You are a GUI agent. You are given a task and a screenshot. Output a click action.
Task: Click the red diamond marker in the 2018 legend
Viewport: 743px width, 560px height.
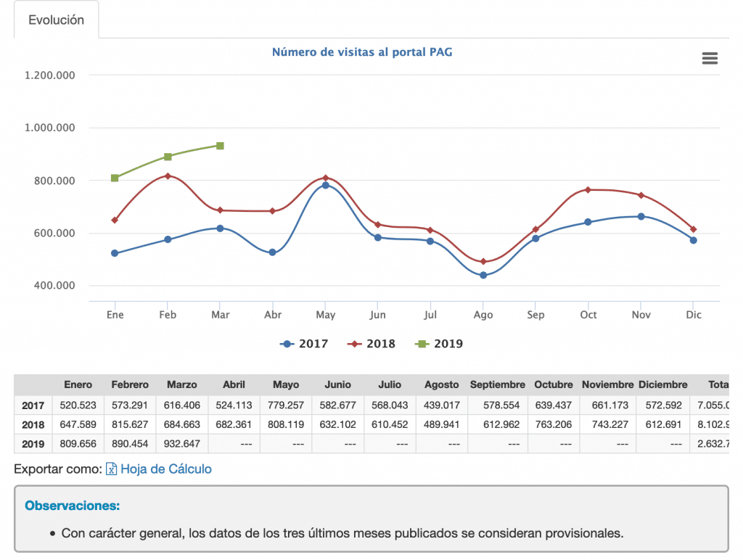pyautogui.click(x=353, y=343)
